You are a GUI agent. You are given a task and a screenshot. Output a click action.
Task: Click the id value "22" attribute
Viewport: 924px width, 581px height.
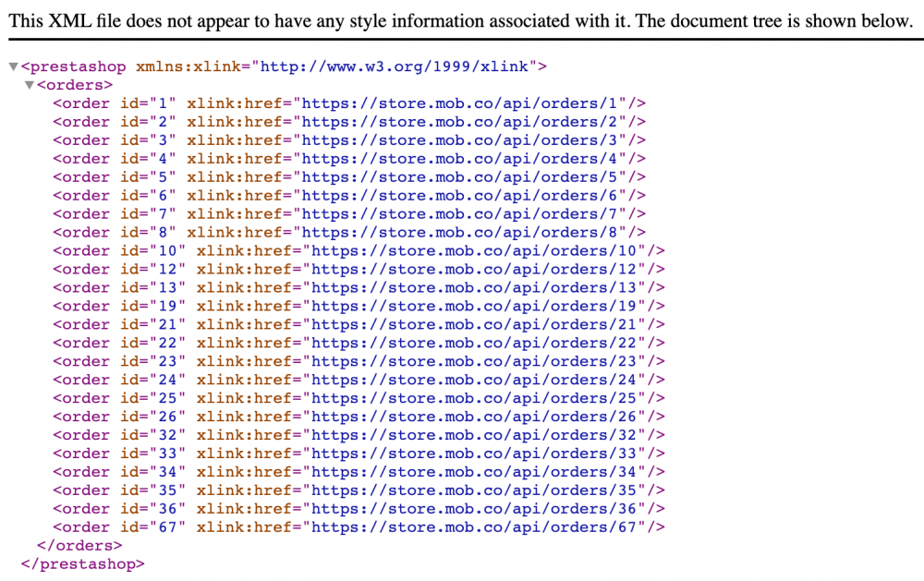point(169,343)
